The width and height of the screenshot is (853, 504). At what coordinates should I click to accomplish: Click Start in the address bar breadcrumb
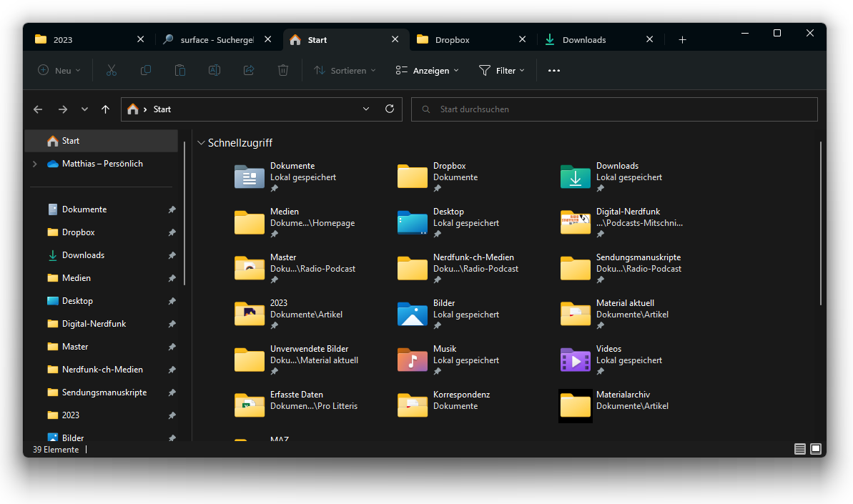pyautogui.click(x=162, y=109)
